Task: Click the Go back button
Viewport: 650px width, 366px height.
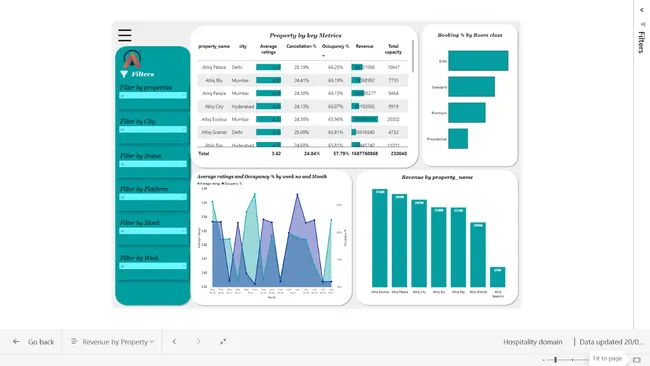Action: click(x=33, y=342)
